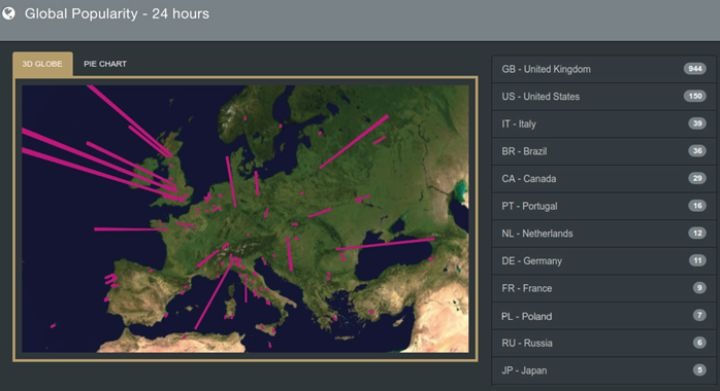Select the 3D Globe tab
This screenshot has width=720, height=391.
pyautogui.click(x=42, y=64)
